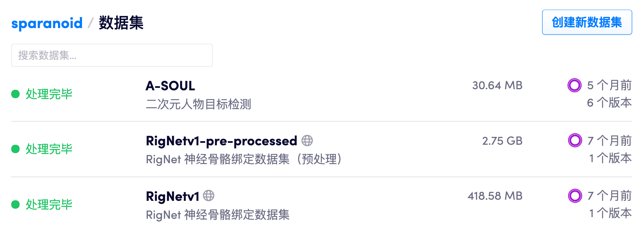This screenshot has height=230, width=644.
Task: Click the purple avatar in RigNetv1 row
Action: click(x=575, y=196)
